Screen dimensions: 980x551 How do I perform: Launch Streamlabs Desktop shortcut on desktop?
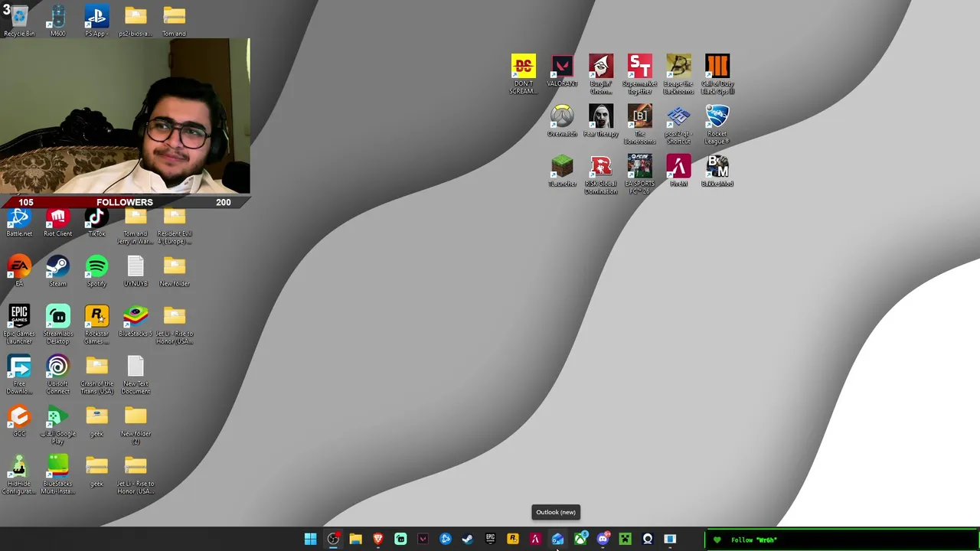58,324
